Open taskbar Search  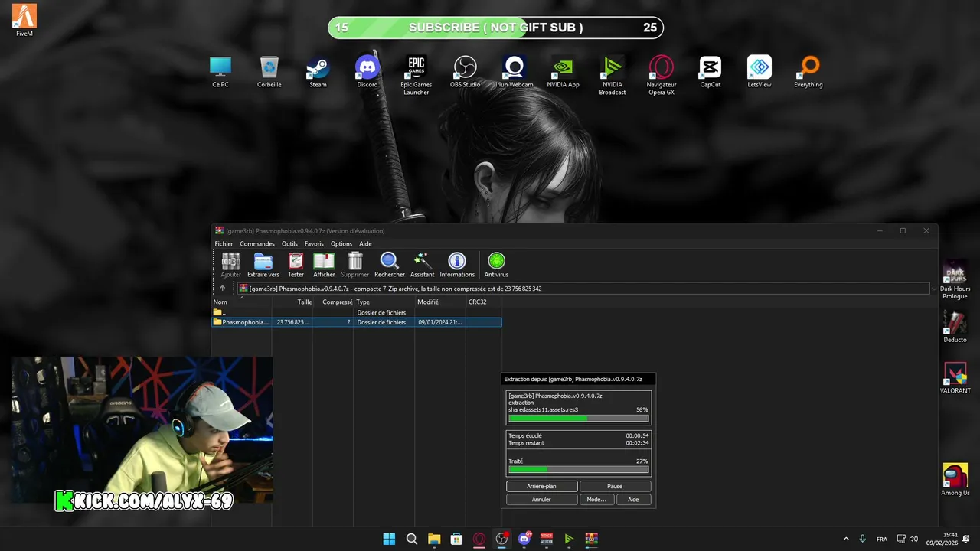click(412, 539)
